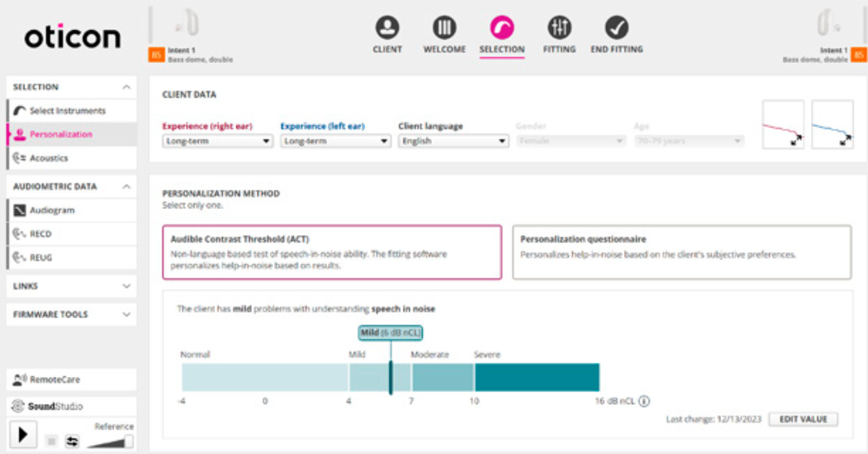Open Experience (right ear) dropdown
This screenshot has height=454, width=868.
click(217, 141)
